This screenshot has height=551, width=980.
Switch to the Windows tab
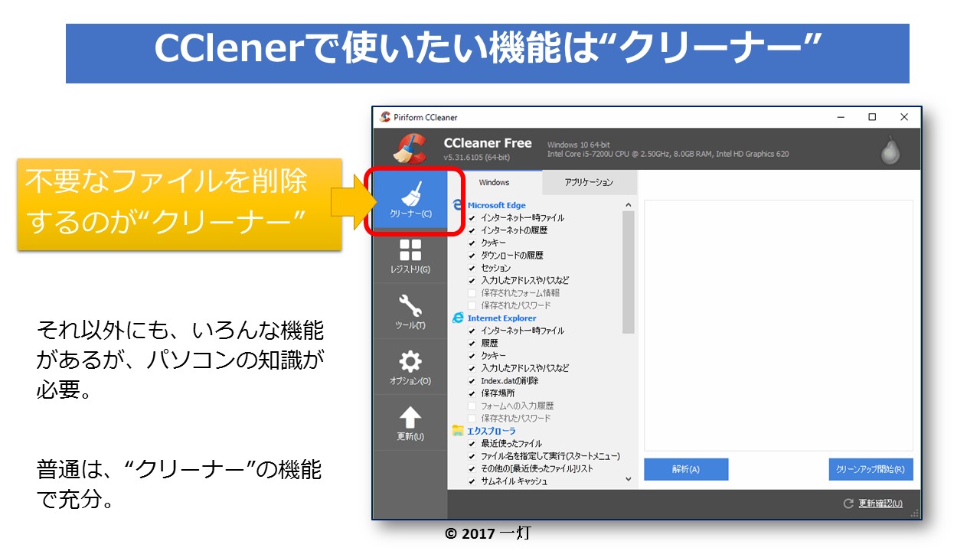[x=495, y=182]
